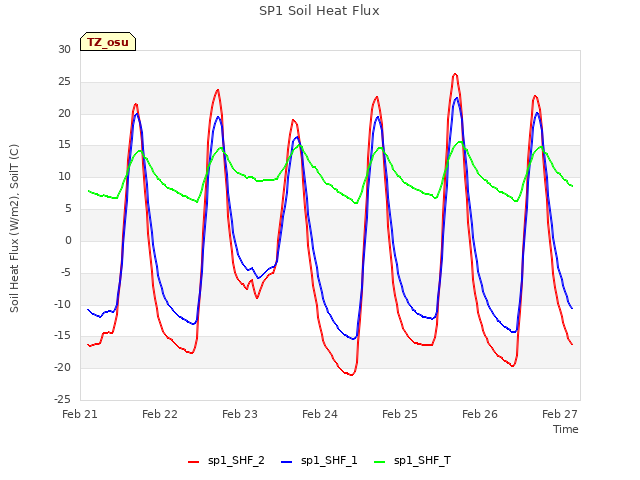Screen dimensions: 640x480
Task: Toggle sp1_SHF_2 series in legend
Action: [x=226, y=460]
